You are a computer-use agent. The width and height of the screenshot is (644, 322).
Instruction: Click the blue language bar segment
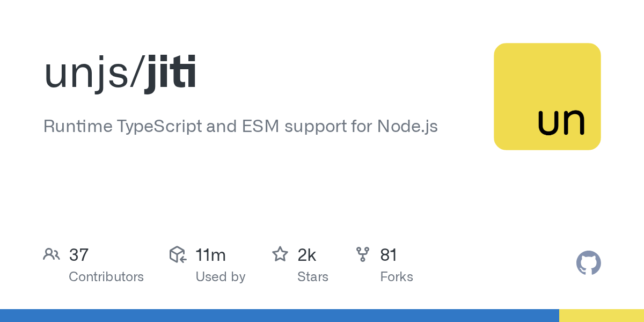[x=279, y=316]
